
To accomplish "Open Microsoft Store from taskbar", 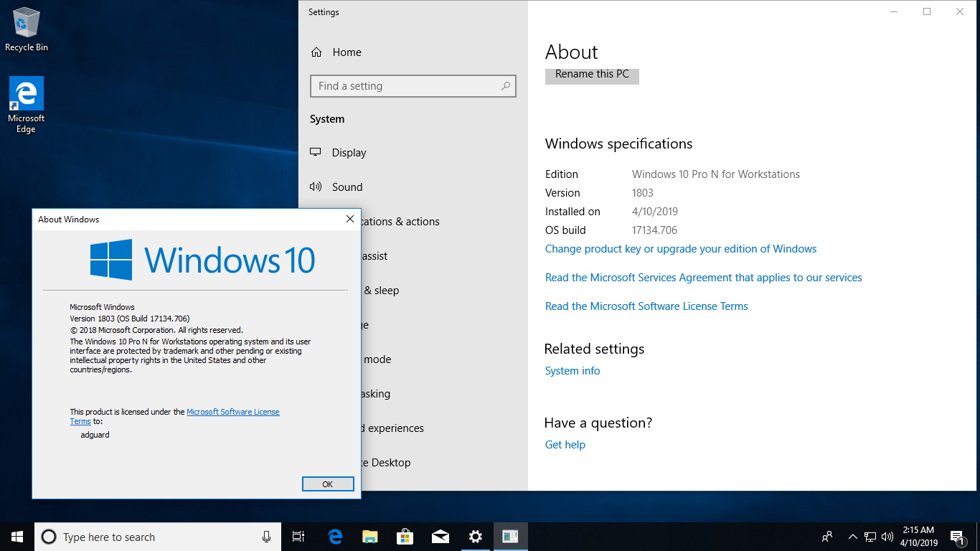I will [405, 537].
